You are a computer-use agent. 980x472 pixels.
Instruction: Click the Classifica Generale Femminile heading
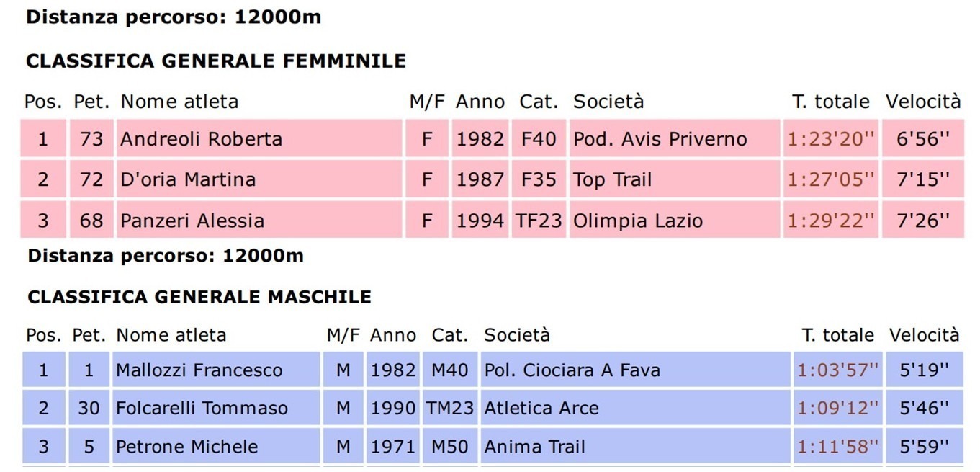216,61
